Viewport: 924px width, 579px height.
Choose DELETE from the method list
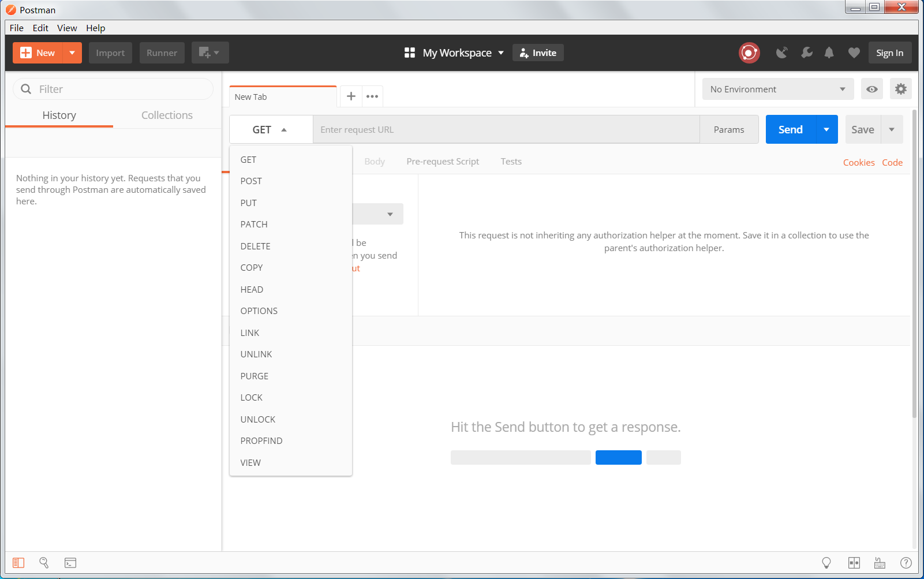pos(291,246)
